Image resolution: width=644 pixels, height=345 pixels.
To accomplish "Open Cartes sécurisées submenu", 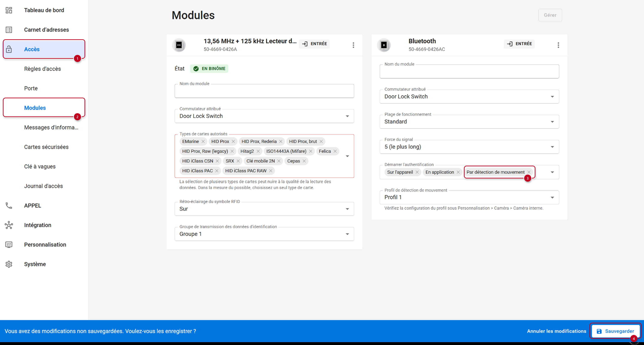I will pos(44,147).
